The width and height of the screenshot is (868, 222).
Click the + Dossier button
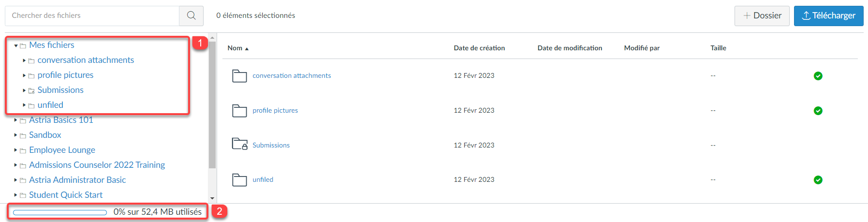click(762, 15)
